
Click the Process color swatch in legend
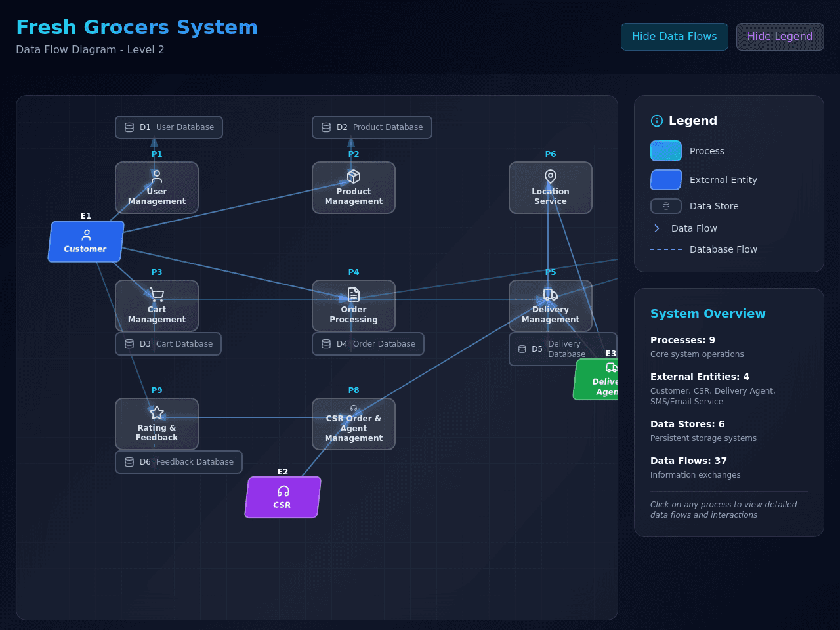point(666,151)
